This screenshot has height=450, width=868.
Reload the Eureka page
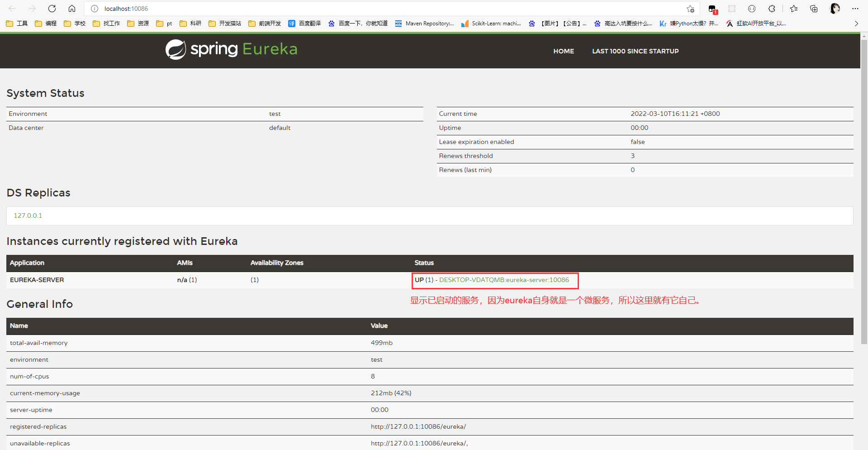click(52, 9)
